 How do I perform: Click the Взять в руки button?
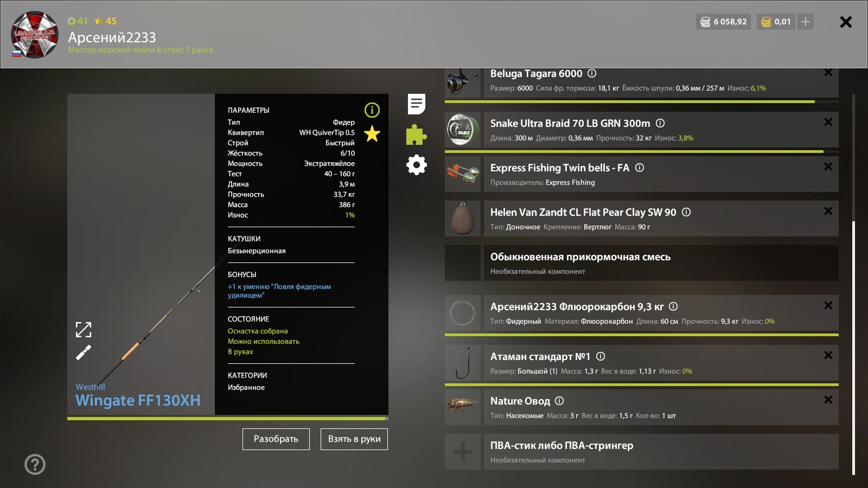[x=354, y=439]
